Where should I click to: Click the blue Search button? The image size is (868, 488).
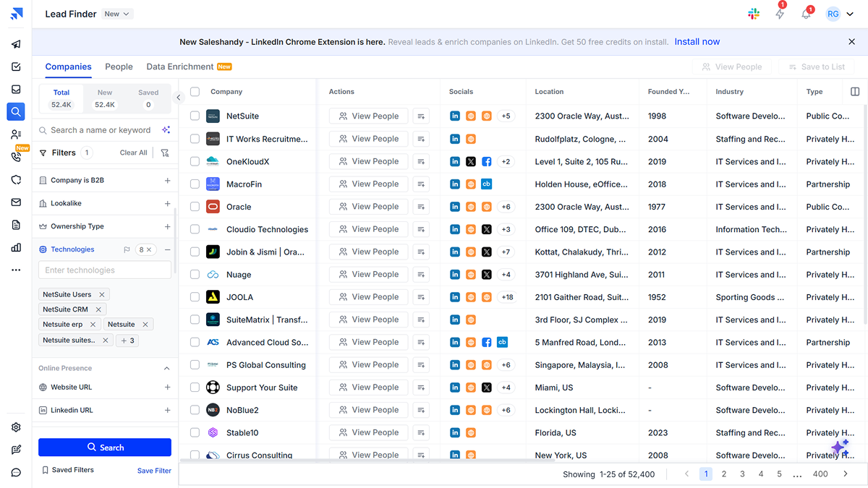[105, 448]
